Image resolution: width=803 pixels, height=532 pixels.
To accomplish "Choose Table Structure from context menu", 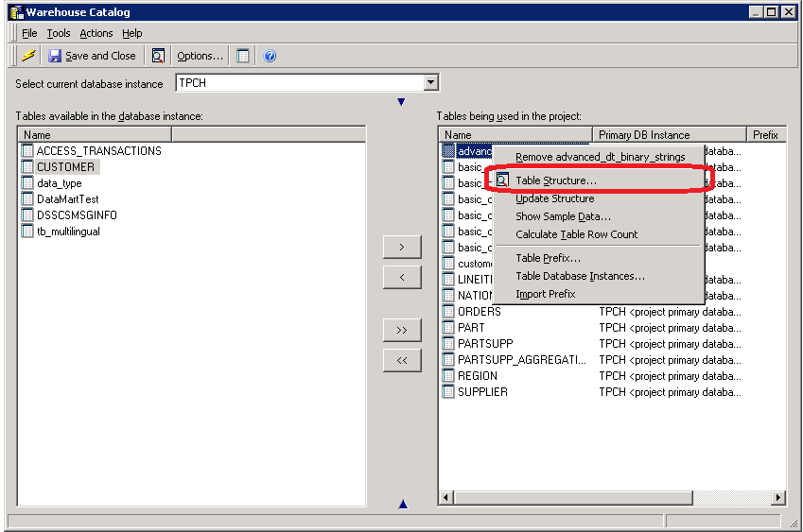I will [x=555, y=180].
